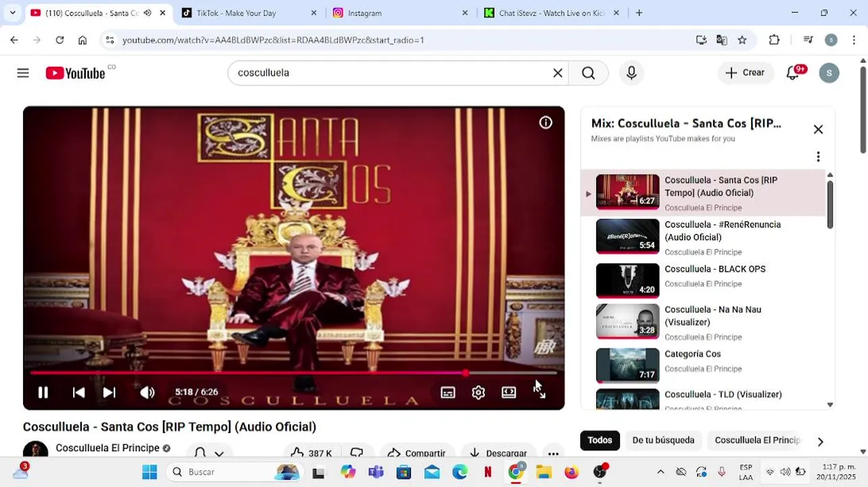Viewport: 868px width, 487px height.
Task: Toggle notification bell for Cosculluela El Principe
Action: (208, 453)
